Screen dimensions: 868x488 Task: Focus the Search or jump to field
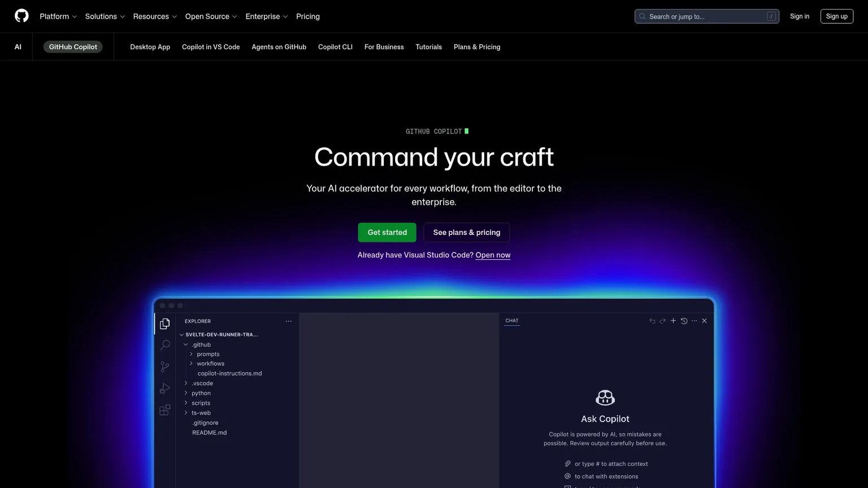(x=707, y=16)
